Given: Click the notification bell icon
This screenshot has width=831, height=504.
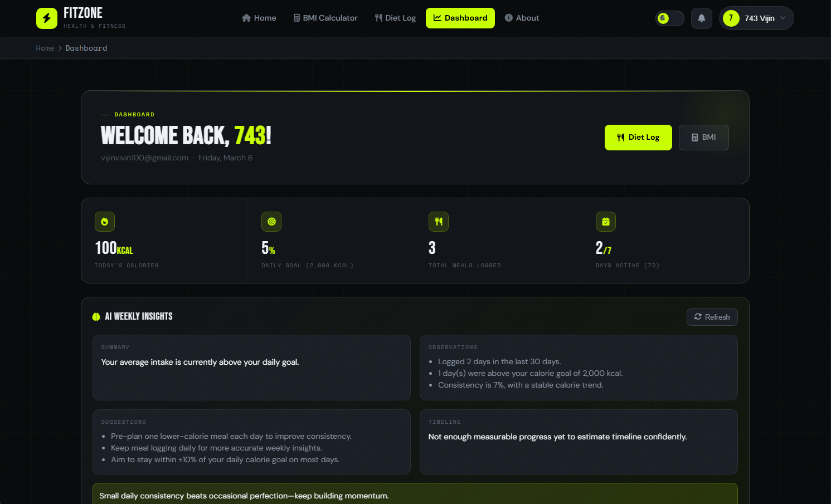Looking at the screenshot, I should [701, 18].
